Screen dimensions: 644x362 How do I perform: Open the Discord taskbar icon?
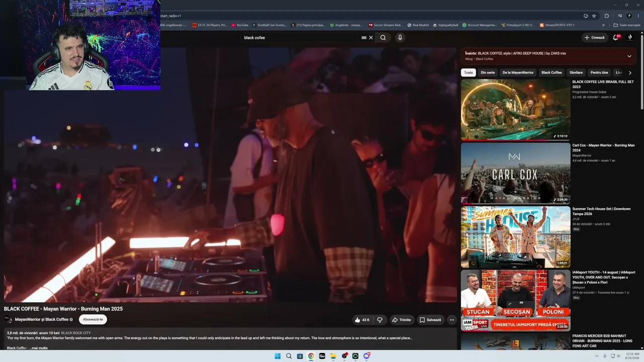[x=367, y=356]
